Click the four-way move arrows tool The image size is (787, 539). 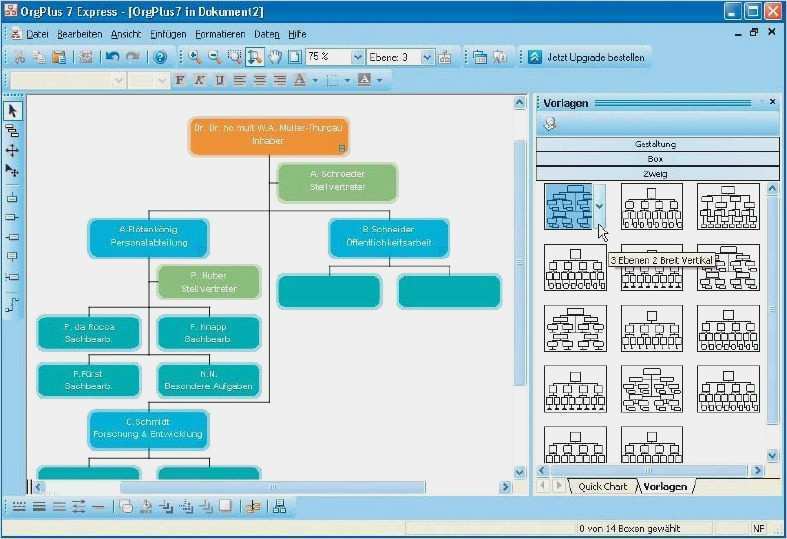(x=12, y=151)
